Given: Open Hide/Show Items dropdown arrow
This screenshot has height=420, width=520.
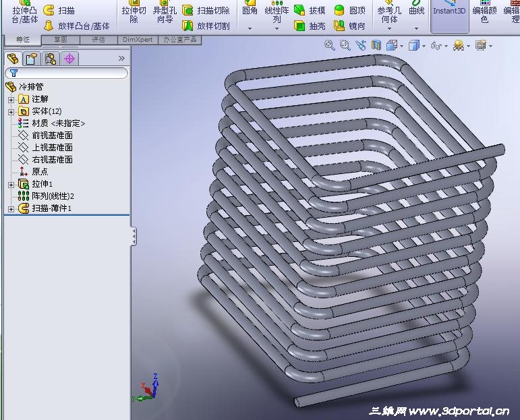Looking at the screenshot, I should click(446, 46).
